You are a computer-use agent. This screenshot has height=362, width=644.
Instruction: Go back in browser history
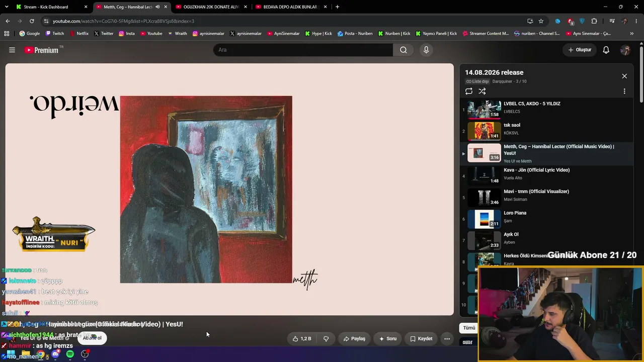pos(8,21)
